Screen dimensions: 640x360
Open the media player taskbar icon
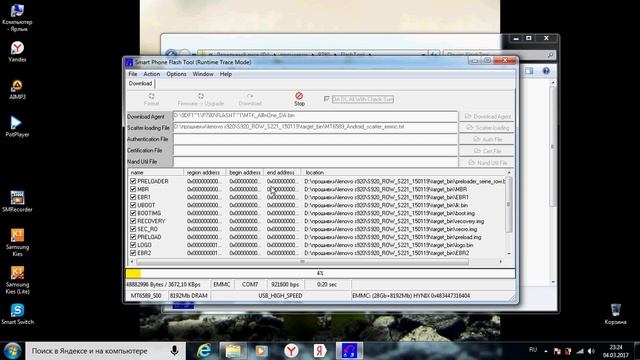262,351
